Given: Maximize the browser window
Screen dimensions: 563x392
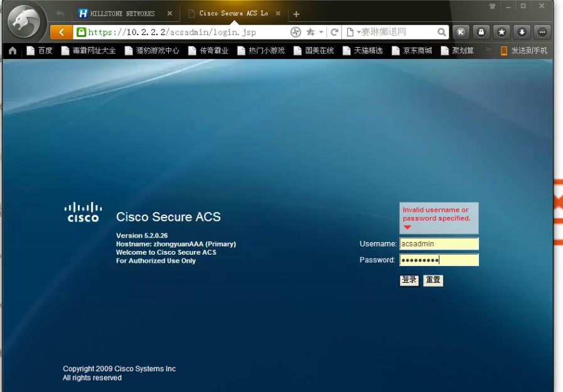Looking at the screenshot, I should [x=523, y=6].
